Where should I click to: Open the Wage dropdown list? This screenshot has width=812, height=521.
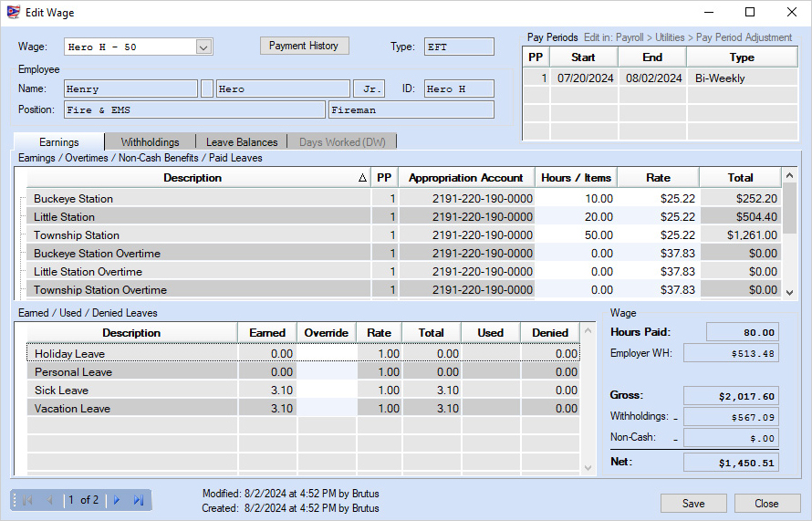(x=204, y=47)
